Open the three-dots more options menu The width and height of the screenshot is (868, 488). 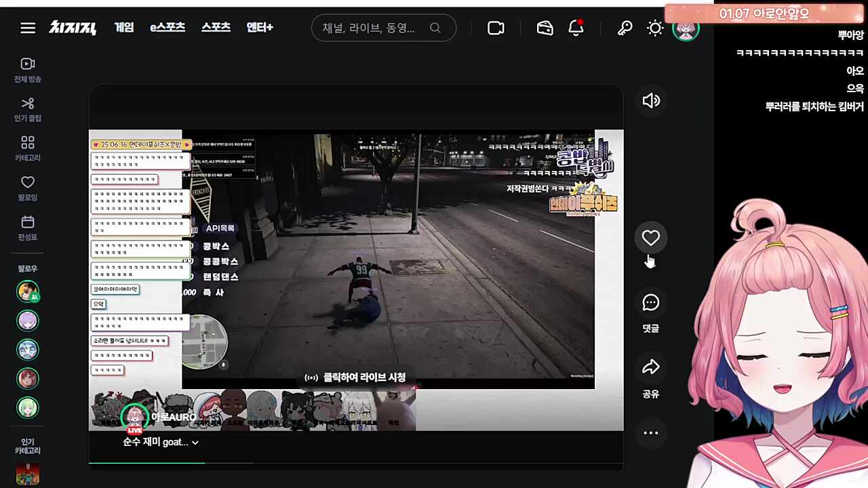tap(651, 433)
